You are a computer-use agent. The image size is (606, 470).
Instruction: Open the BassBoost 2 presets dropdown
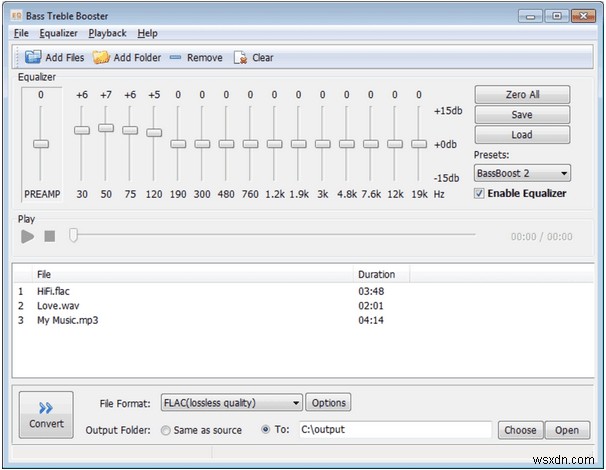coord(522,173)
